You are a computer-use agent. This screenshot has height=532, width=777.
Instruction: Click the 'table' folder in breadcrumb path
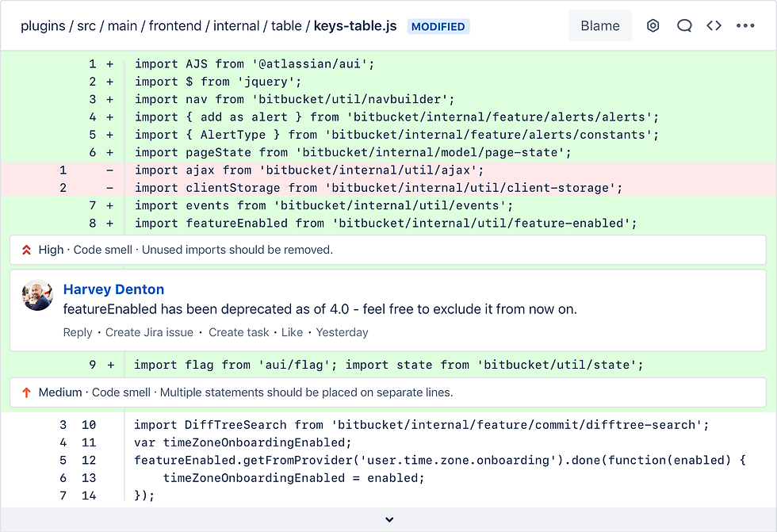point(286,25)
